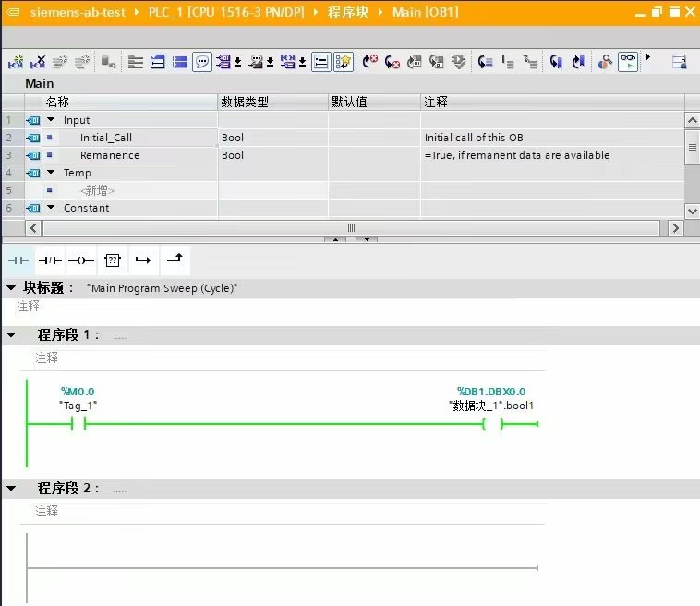This screenshot has width=700, height=606.
Task: Toggle the speech bubble comment toolbar icon
Action: click(x=201, y=62)
